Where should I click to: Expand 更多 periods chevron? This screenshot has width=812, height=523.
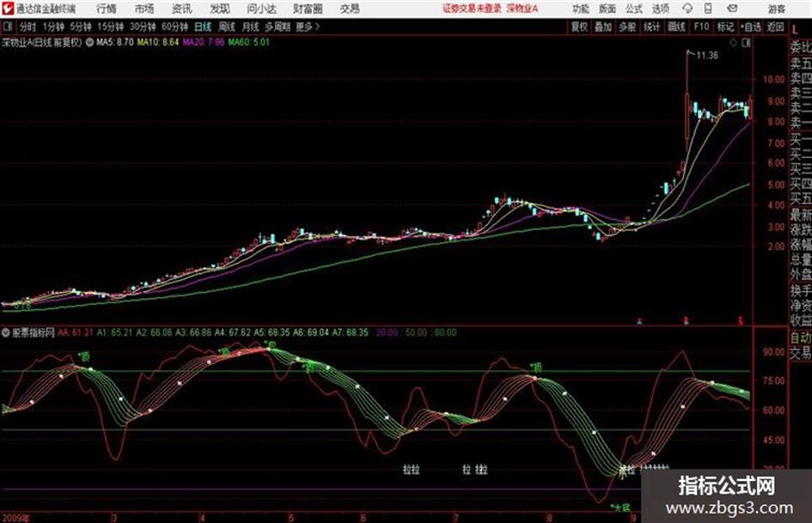pos(317,27)
